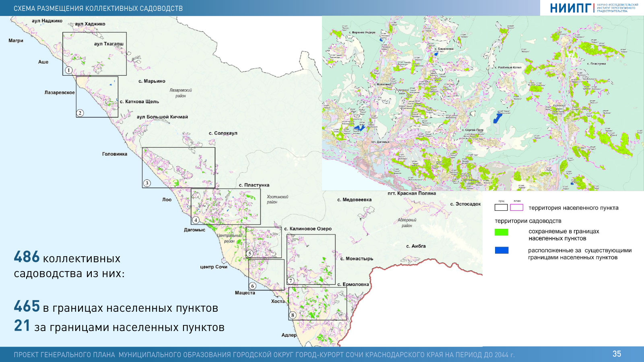Click the map label 'с. Эстосадок'
Viewport: 644px width, 362px height.
point(465,204)
